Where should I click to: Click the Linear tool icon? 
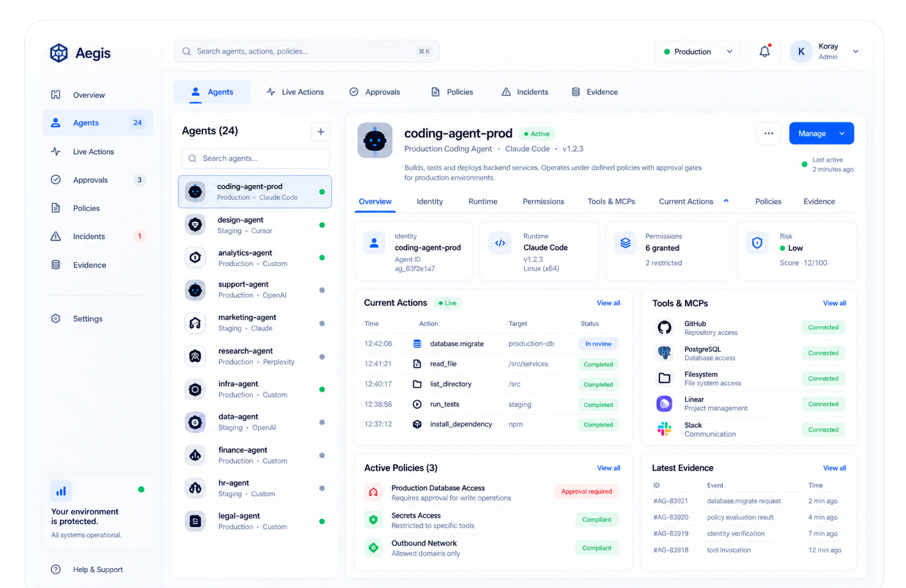click(664, 403)
